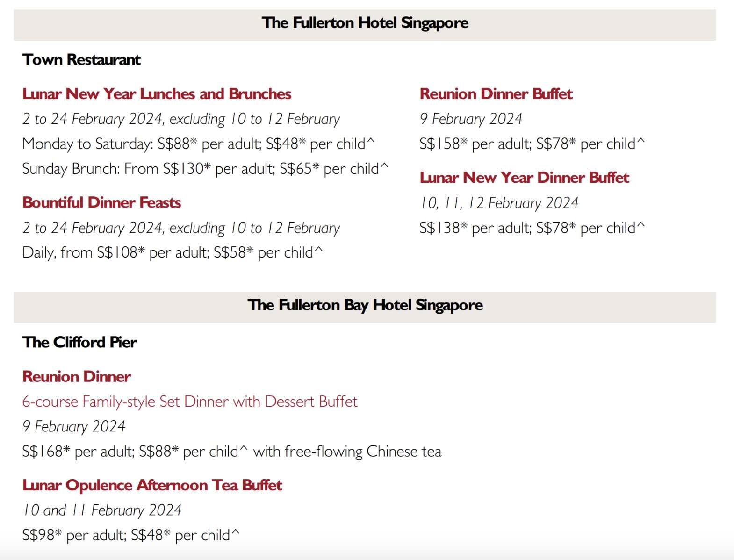Click the Fullerton Hotel Singapore header
734x560 pixels.
tap(365, 23)
